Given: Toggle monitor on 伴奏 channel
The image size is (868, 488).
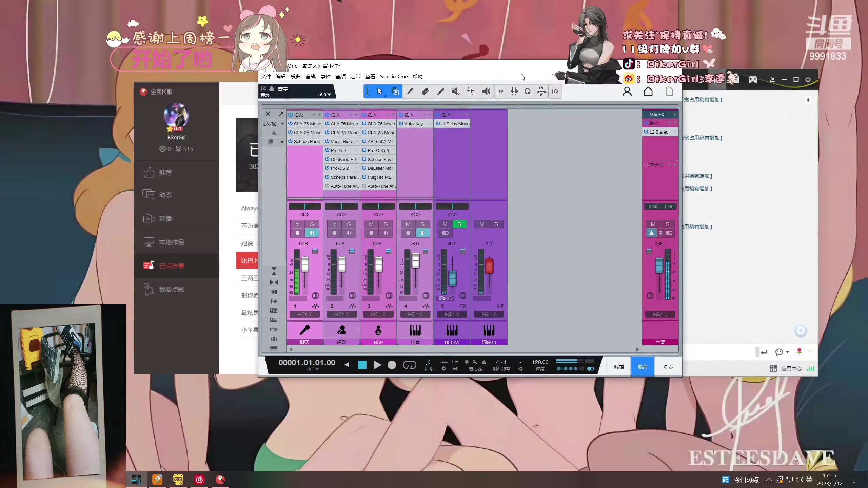Looking at the screenshot, I should 422,233.
